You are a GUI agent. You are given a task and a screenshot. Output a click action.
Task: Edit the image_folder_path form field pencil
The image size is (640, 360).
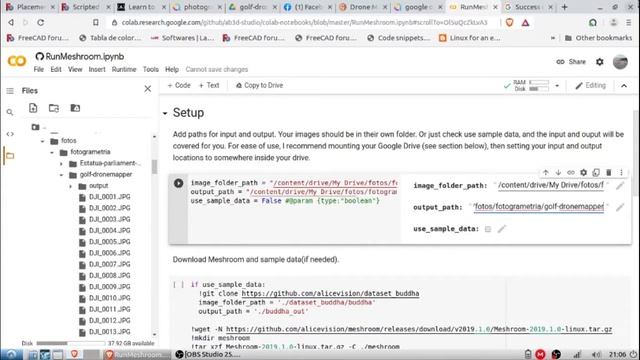click(x=620, y=186)
